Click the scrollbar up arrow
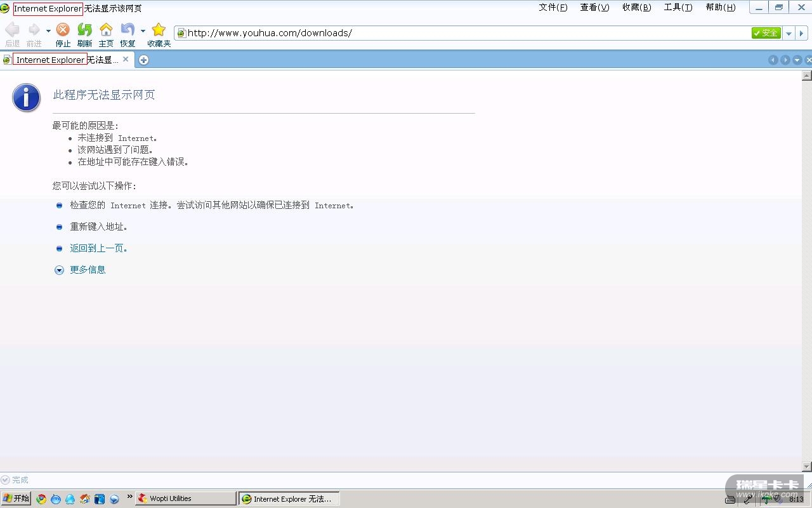 807,76
